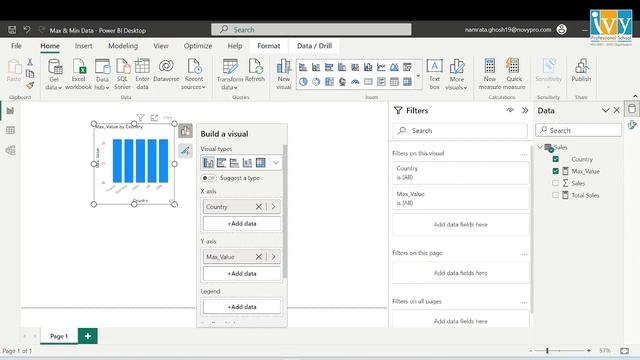Image resolution: width=640 pixels, height=360 pixels.
Task: Click the fit to page icon
Action: (624, 350)
